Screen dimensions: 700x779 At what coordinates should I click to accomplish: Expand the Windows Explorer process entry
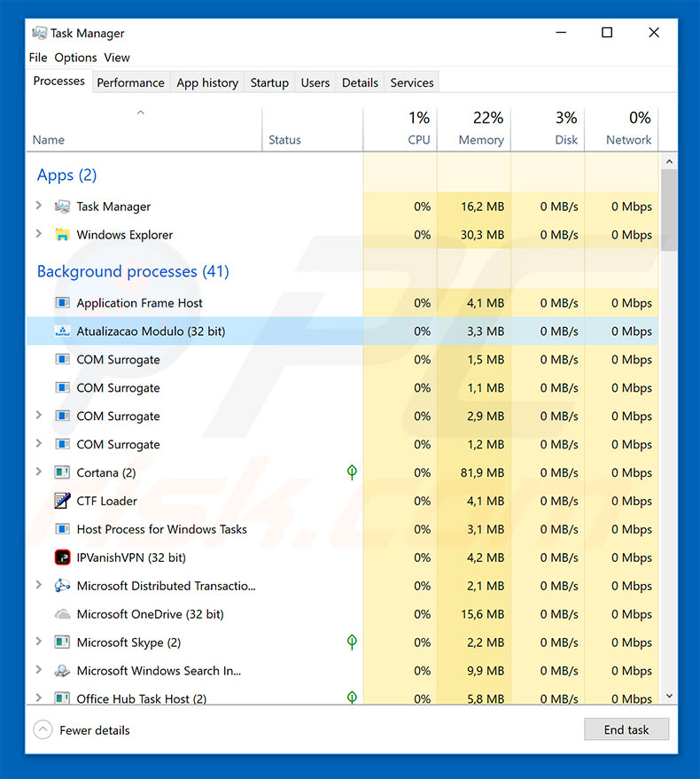[x=38, y=235]
